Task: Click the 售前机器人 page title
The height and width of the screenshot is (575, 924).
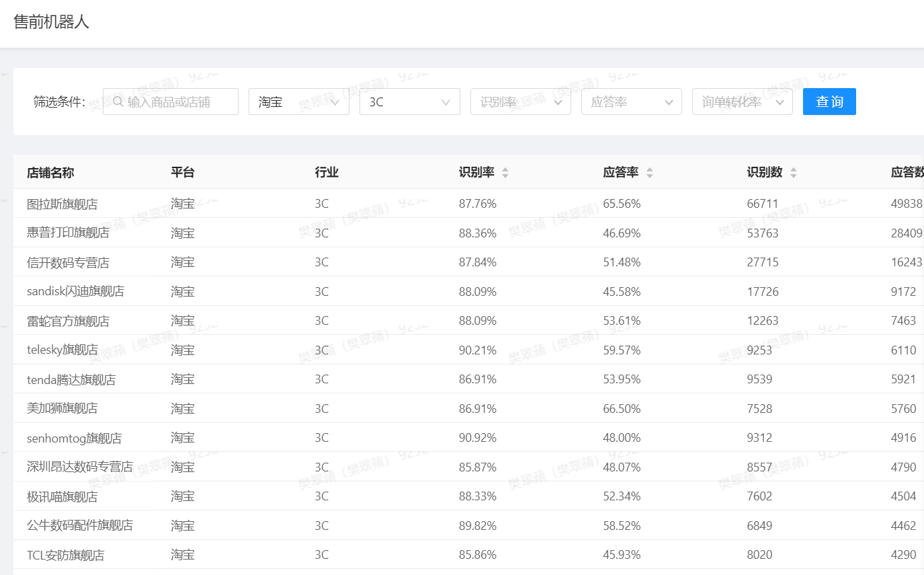Action: pos(51,22)
